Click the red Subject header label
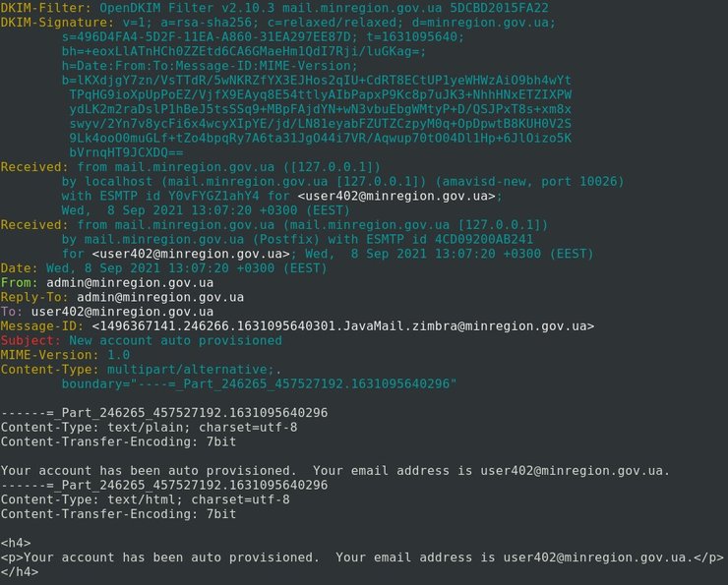 pos(30,340)
